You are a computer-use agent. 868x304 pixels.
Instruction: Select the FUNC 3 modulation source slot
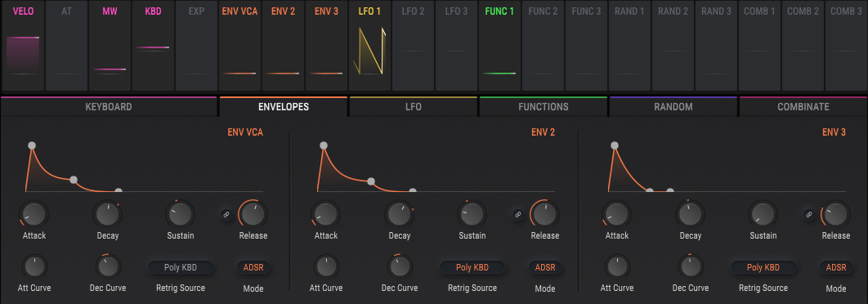pos(586,46)
